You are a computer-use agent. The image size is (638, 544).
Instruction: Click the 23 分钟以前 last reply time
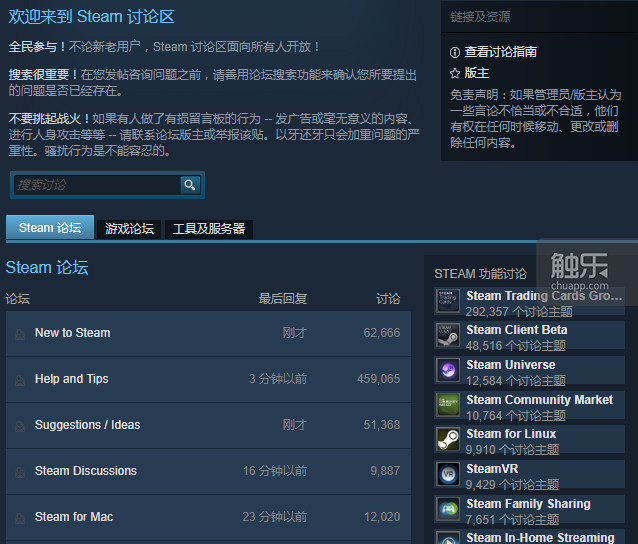tap(275, 517)
